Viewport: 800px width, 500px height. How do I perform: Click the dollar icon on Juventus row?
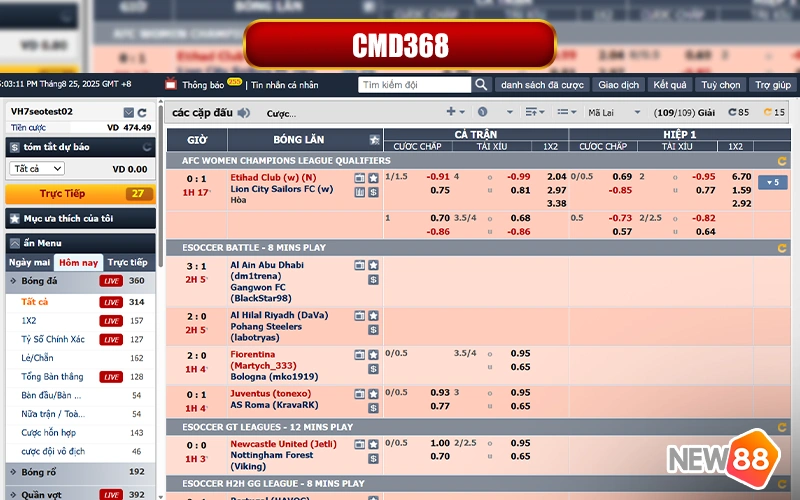373,408
